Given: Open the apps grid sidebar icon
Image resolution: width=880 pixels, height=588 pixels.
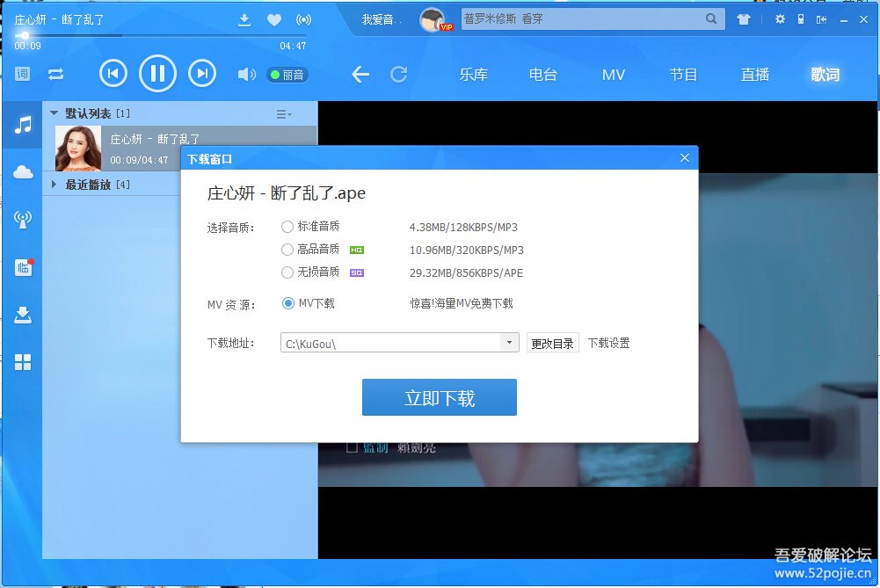Looking at the screenshot, I should tap(23, 362).
